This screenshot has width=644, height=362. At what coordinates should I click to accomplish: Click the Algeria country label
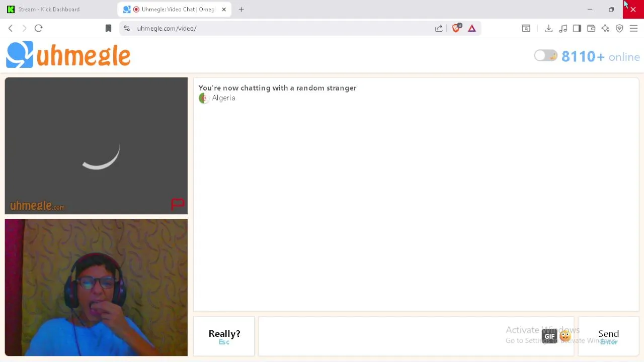pyautogui.click(x=223, y=98)
